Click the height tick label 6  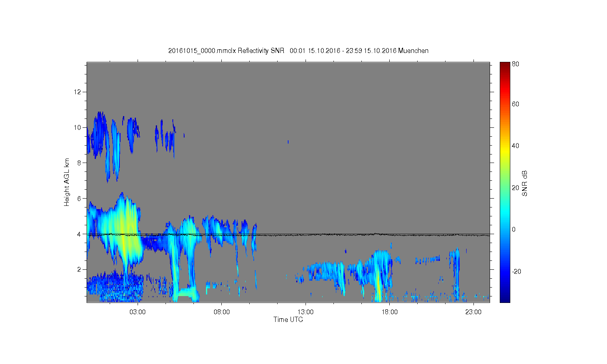pyautogui.click(x=80, y=198)
